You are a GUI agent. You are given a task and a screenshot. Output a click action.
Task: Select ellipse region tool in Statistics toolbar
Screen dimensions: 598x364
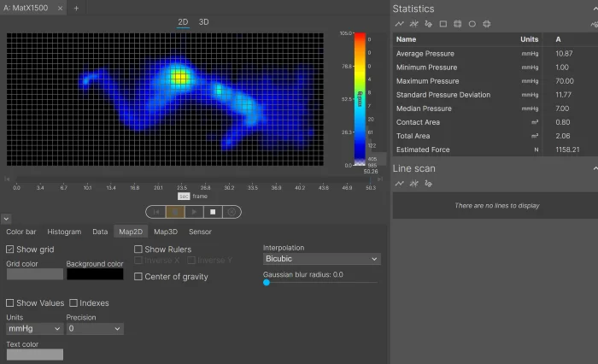(x=472, y=24)
